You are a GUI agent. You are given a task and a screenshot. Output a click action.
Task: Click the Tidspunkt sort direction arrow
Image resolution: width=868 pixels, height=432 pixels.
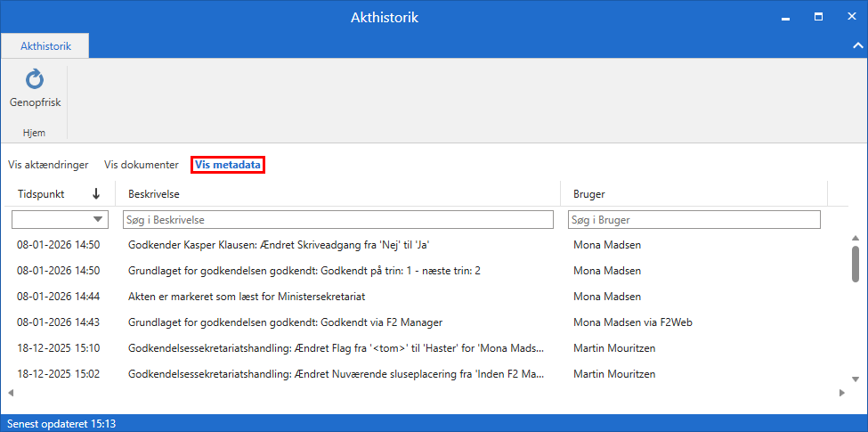(x=96, y=194)
